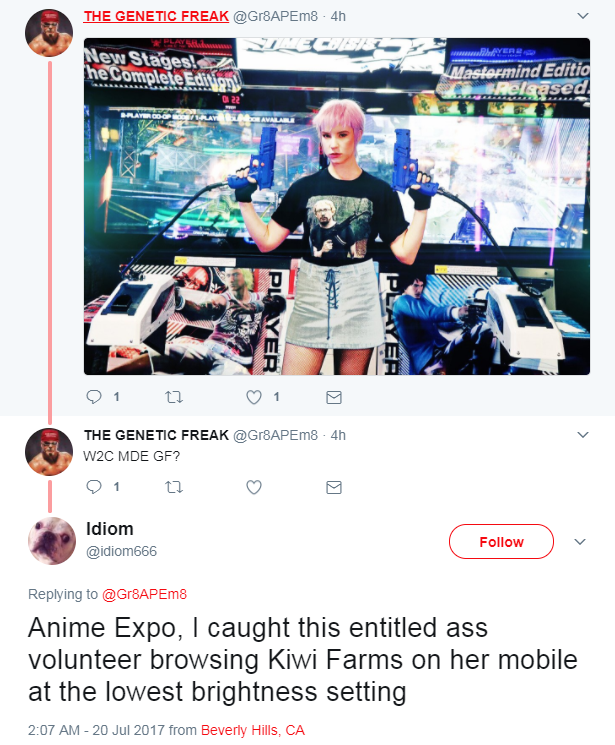Open the dropdown arrow beside Follow button
Screen dimensions: 615x745
[579, 542]
